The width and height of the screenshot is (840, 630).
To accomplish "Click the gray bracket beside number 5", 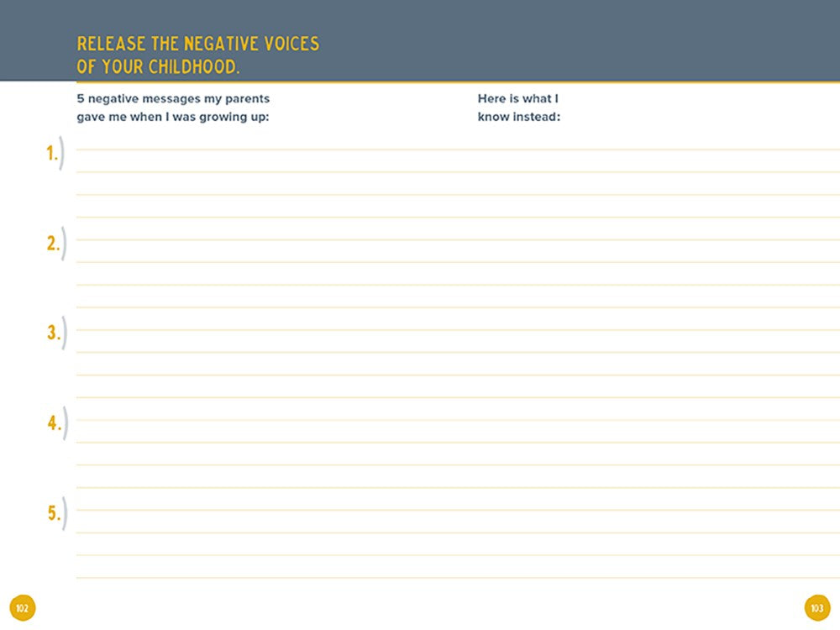I will click(64, 513).
